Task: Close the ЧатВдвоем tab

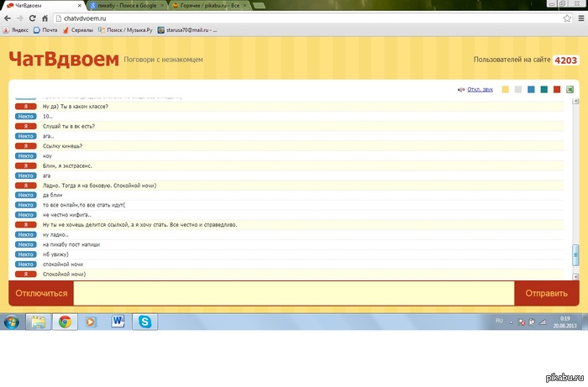Action: (80, 6)
